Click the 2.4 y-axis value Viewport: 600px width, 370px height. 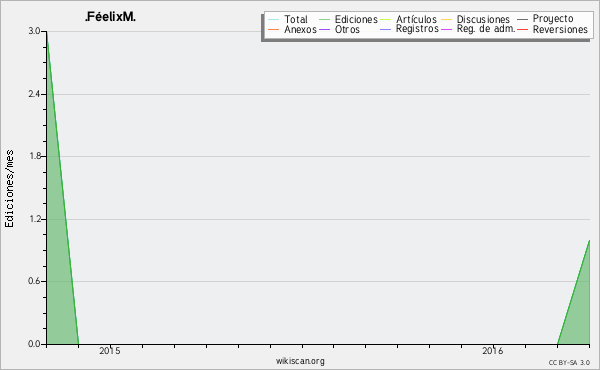click(34, 94)
